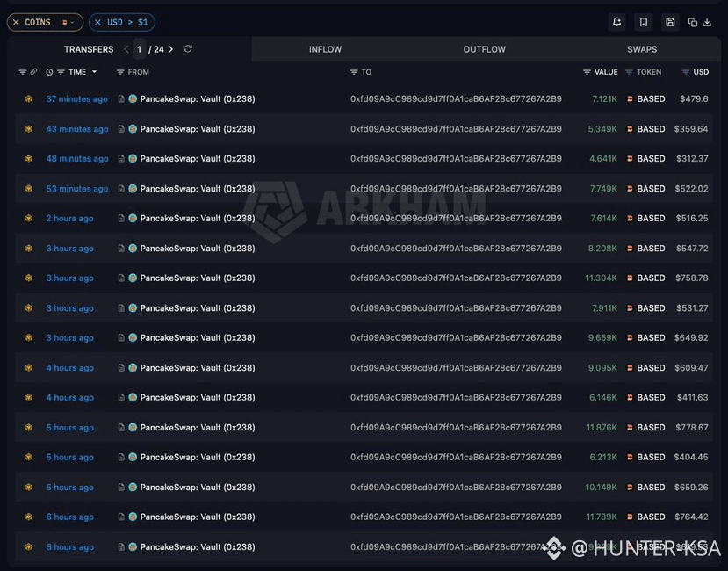The width and height of the screenshot is (728, 571).
Task: Click the COINS filter chip label
Action: coord(38,22)
